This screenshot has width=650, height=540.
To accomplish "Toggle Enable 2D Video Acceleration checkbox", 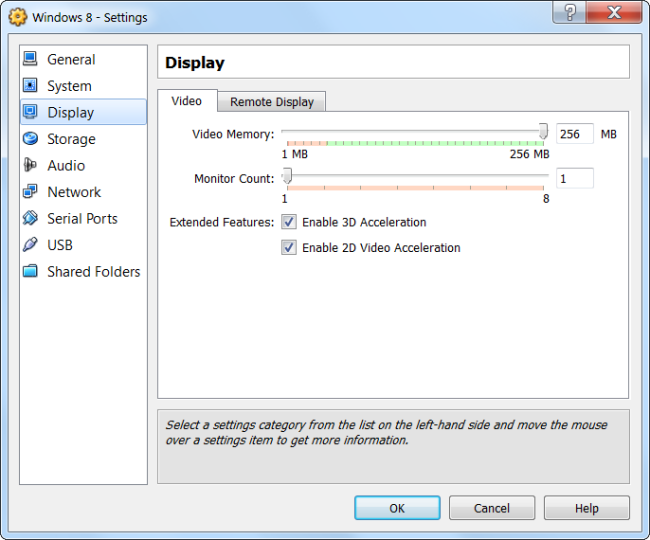I will click(289, 247).
